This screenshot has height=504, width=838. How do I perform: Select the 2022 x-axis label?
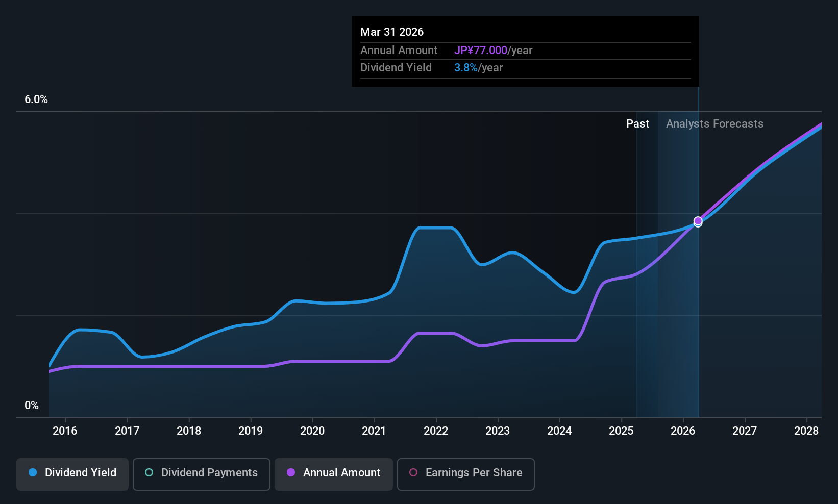[436, 431]
